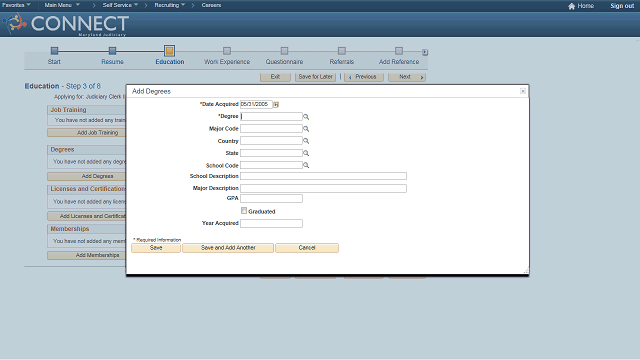Focus the Country input field
This screenshot has height=360, width=640.
pos(271,141)
